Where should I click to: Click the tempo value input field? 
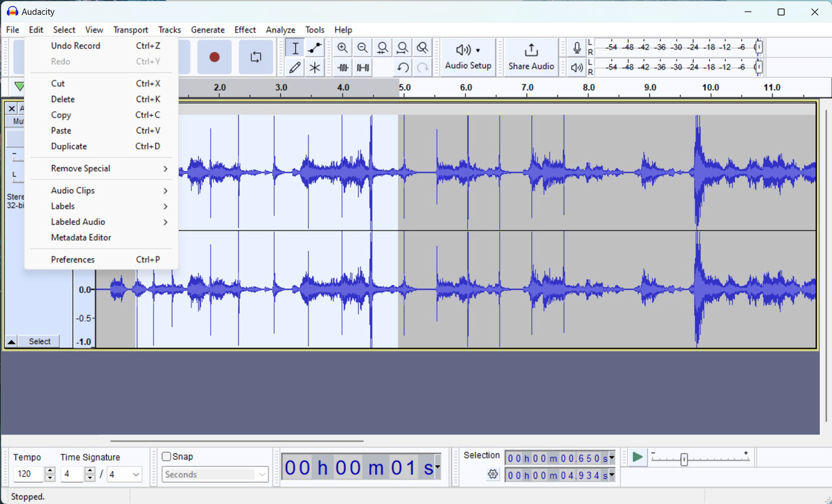26,474
